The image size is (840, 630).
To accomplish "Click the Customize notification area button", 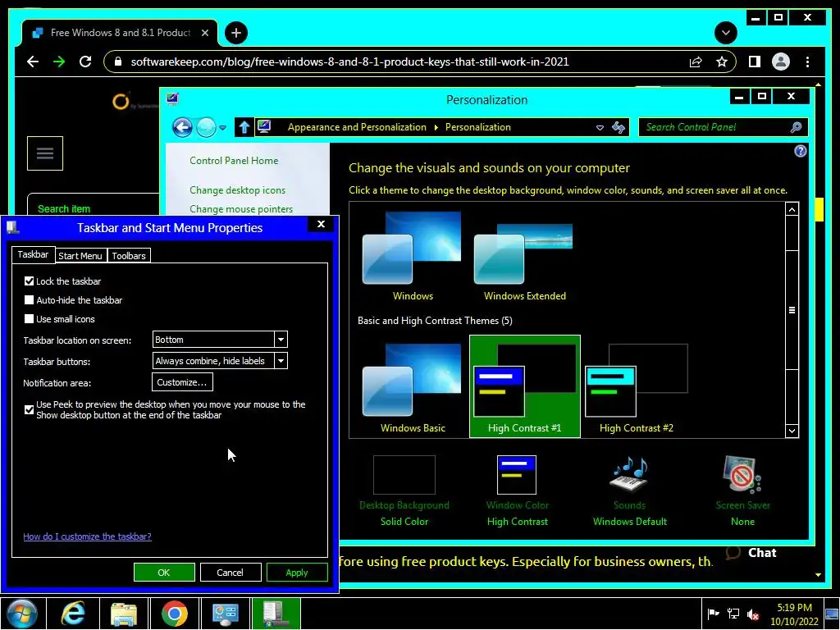I will point(182,382).
